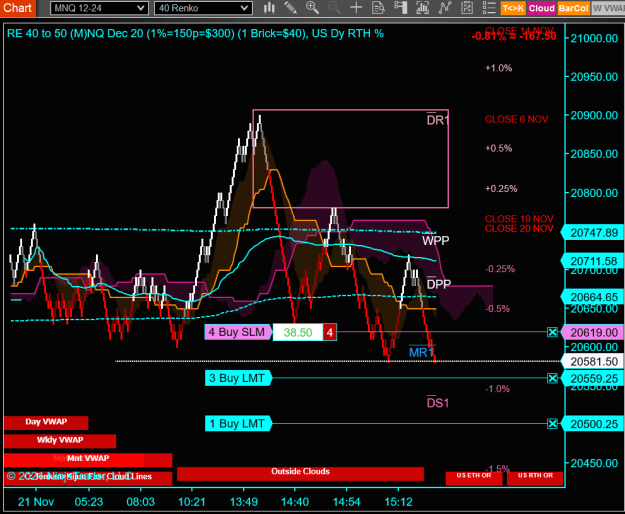Click the CLOSE 19 NOV label
The image size is (625, 514).
point(519,219)
